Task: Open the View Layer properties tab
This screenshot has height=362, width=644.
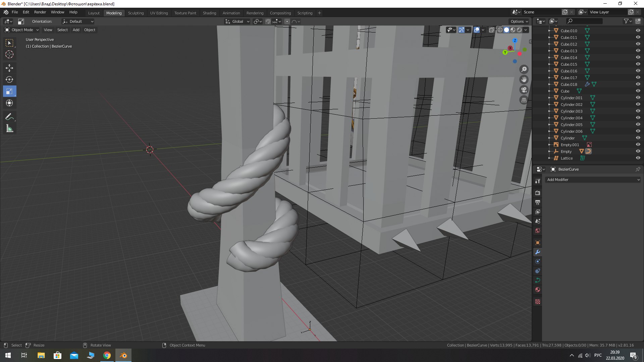Action: point(538,212)
